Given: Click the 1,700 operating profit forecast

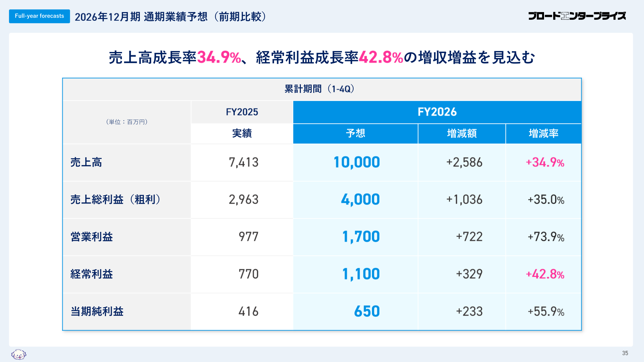Looking at the screenshot, I should tap(361, 237).
